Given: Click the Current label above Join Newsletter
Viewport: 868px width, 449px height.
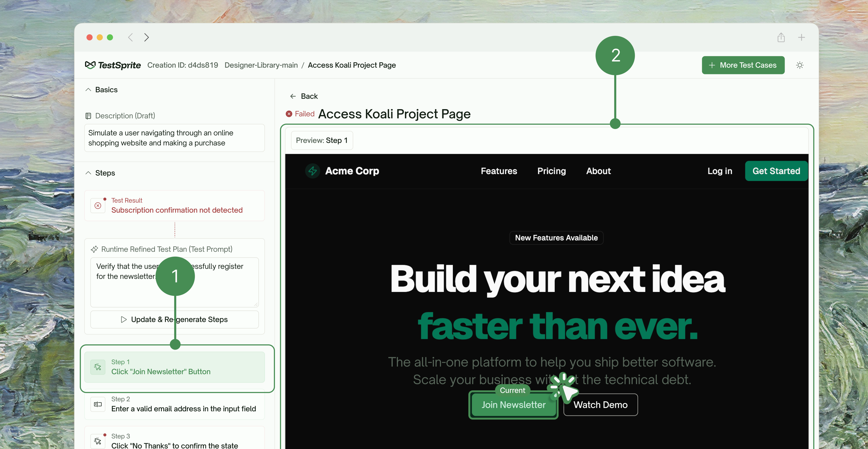Looking at the screenshot, I should pyautogui.click(x=513, y=390).
